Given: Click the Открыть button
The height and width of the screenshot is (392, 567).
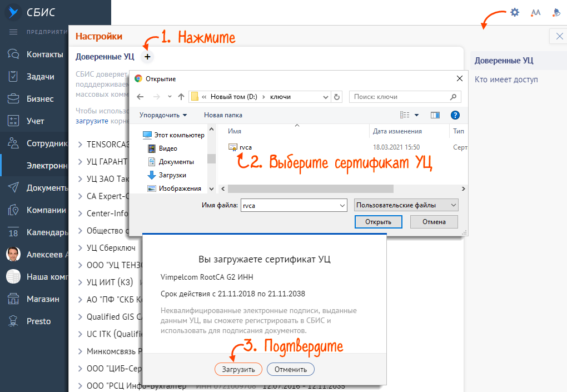Looking at the screenshot, I should point(378,222).
